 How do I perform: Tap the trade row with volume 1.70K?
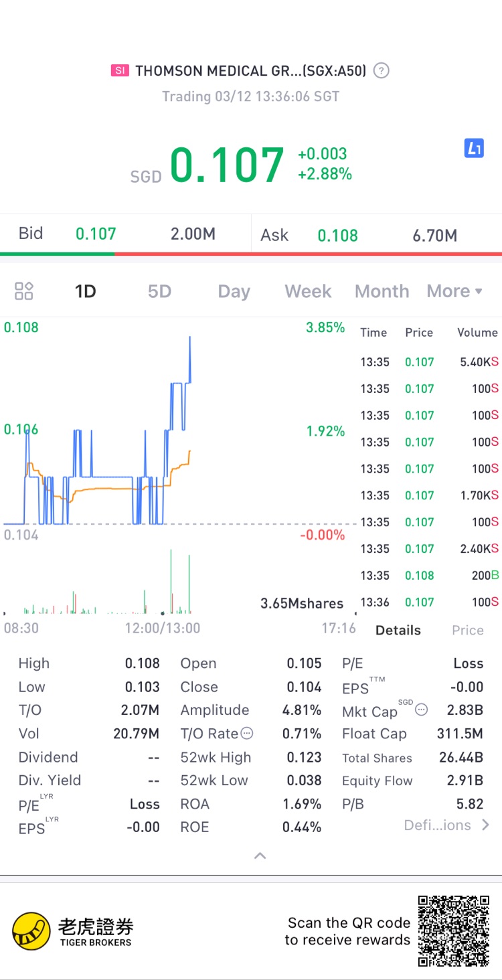tap(429, 495)
